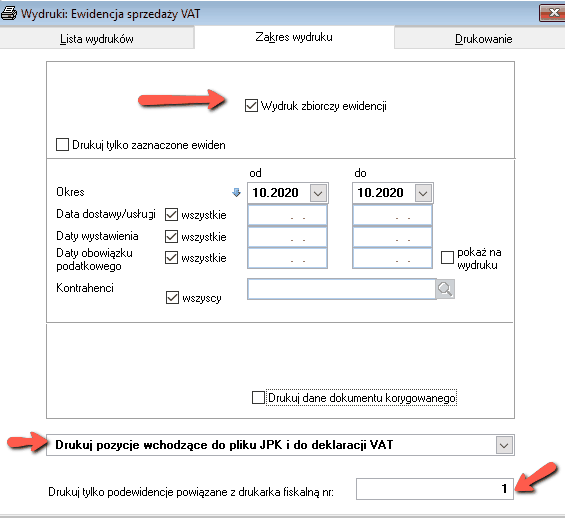This screenshot has width=565, height=518.
Task: Switch to Drukowanie tab
Action: [x=483, y=38]
